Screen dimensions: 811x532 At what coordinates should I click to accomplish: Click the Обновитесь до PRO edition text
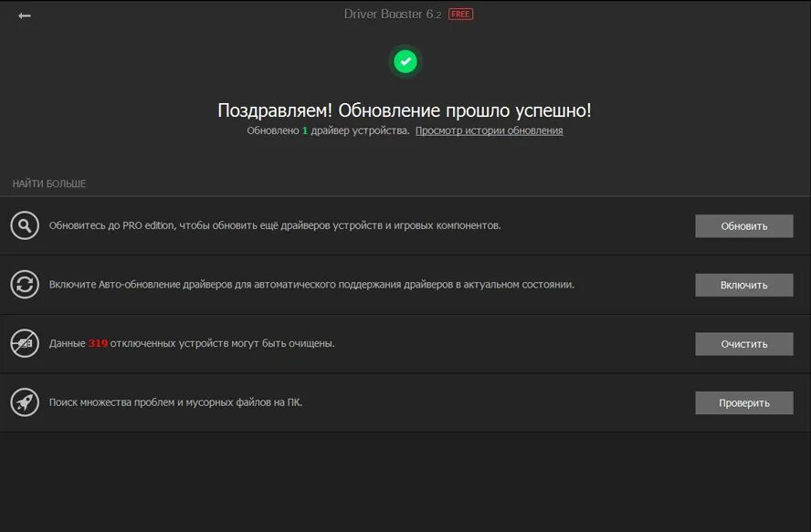(x=275, y=225)
